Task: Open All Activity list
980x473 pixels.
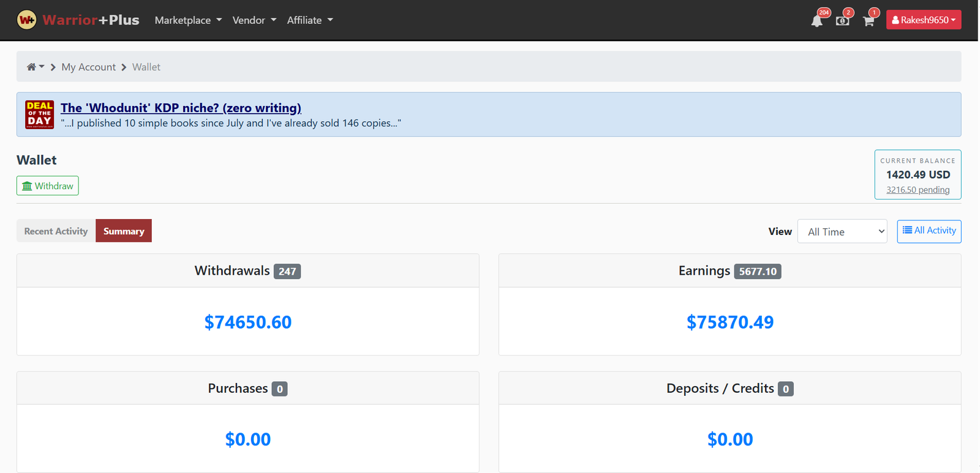Action: 929,231
